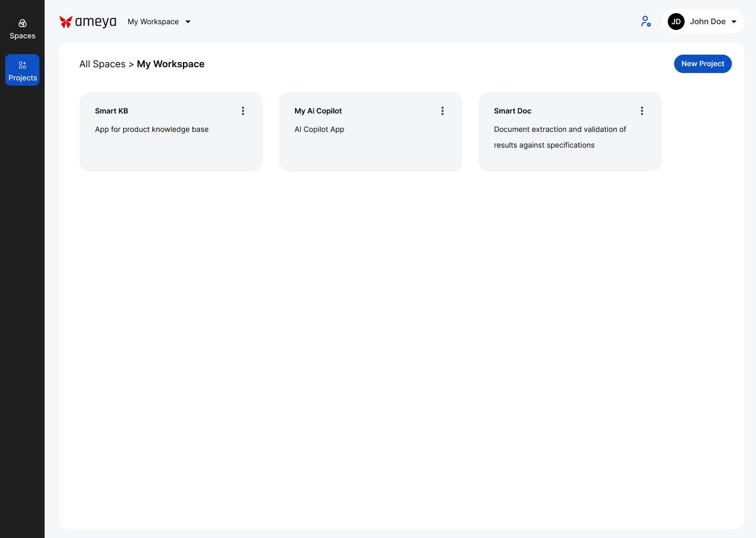Expand the John Doe account dropdown arrow

(x=734, y=22)
